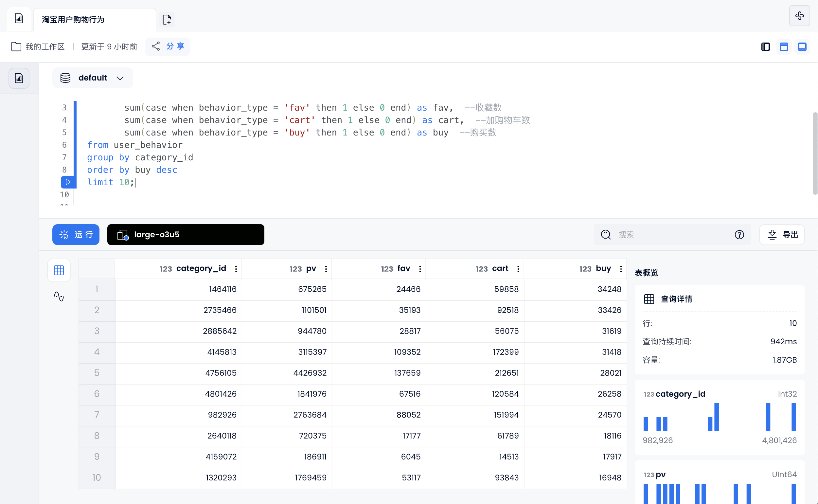Run statement via gutter play icon
818x504 pixels.
(68, 182)
